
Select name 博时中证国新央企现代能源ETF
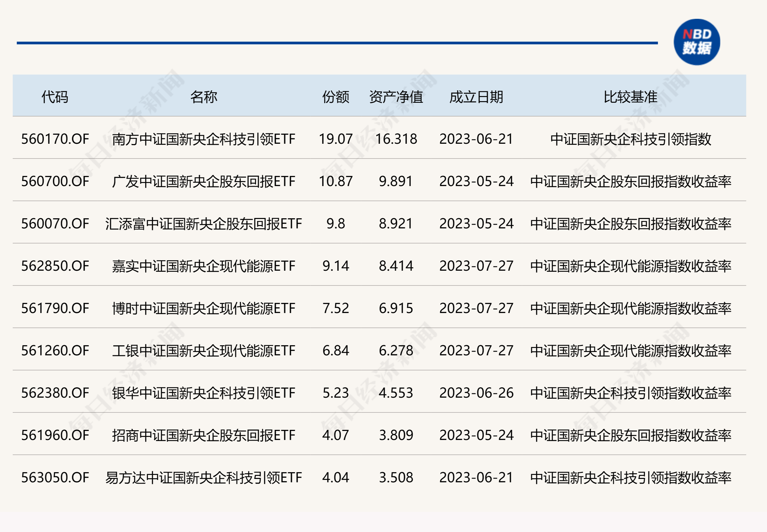pyautogui.click(x=204, y=308)
